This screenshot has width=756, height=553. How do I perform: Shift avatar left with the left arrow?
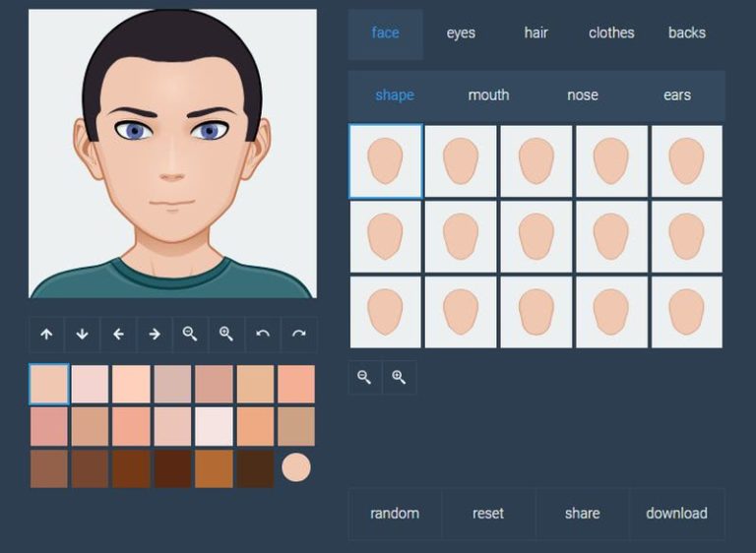click(x=118, y=335)
